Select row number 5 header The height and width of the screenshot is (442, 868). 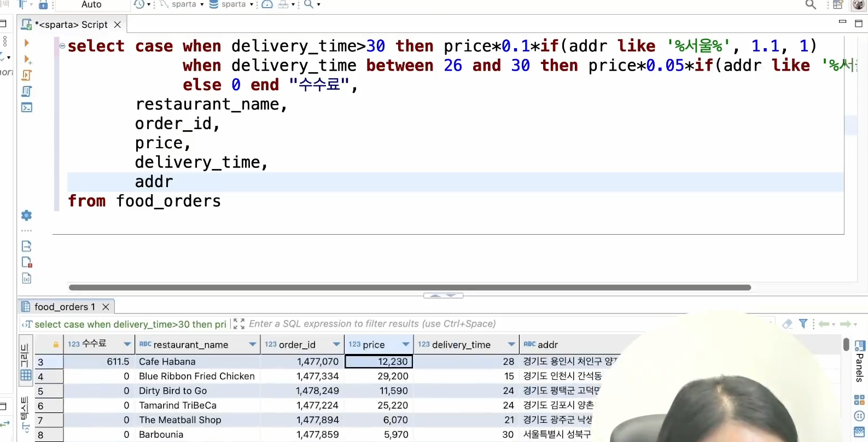tap(49, 391)
